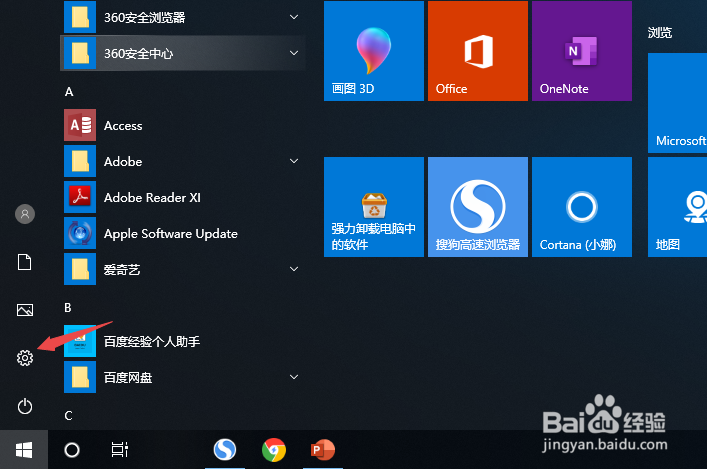707x469 pixels.
Task: Click the letter C section header
Action: click(x=69, y=415)
